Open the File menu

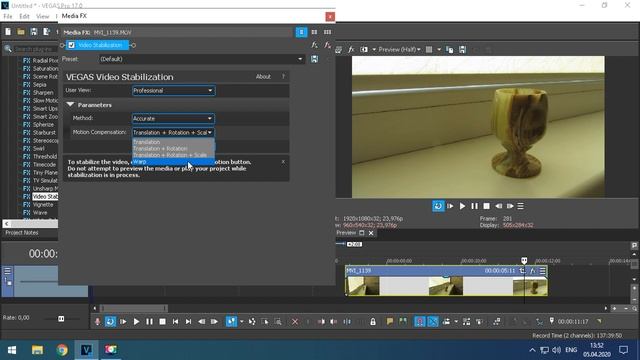point(8,16)
